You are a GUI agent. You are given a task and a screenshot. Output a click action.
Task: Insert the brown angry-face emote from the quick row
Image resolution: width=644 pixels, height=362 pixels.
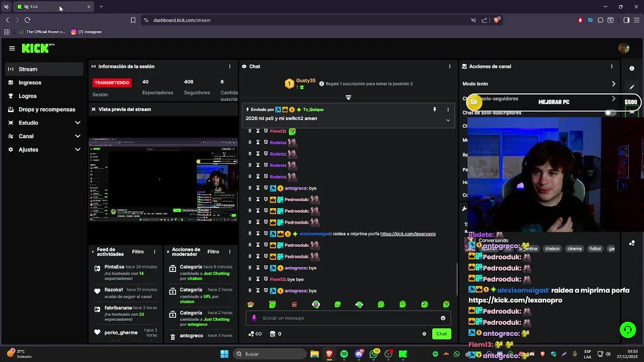[294, 304]
